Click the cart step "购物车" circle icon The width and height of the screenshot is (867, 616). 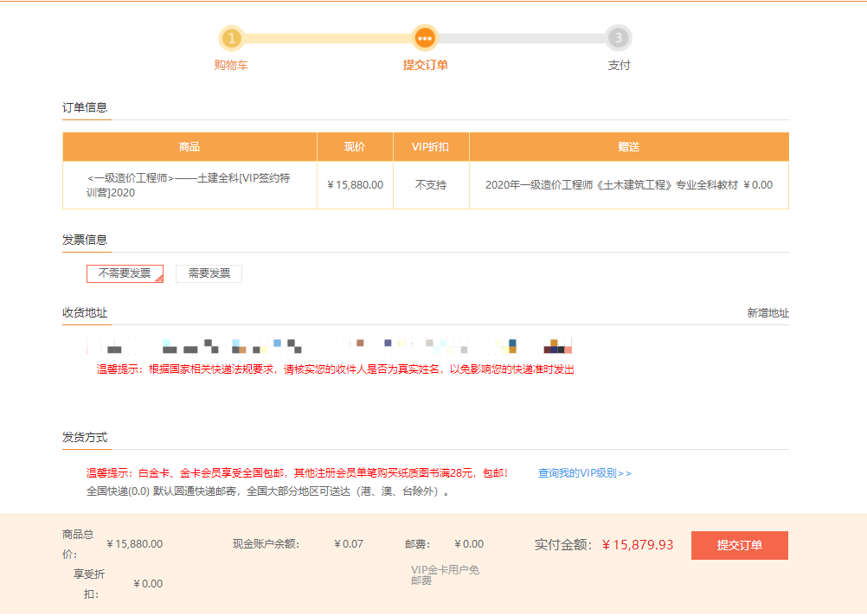point(231,39)
